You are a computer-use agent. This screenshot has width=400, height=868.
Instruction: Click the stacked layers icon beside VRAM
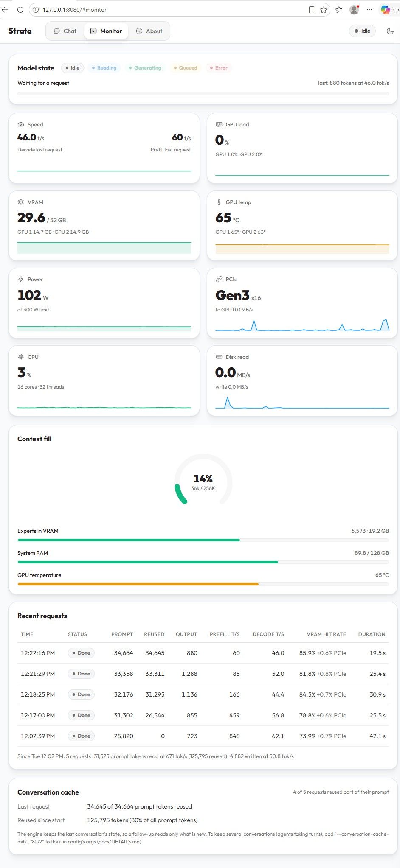(x=21, y=202)
